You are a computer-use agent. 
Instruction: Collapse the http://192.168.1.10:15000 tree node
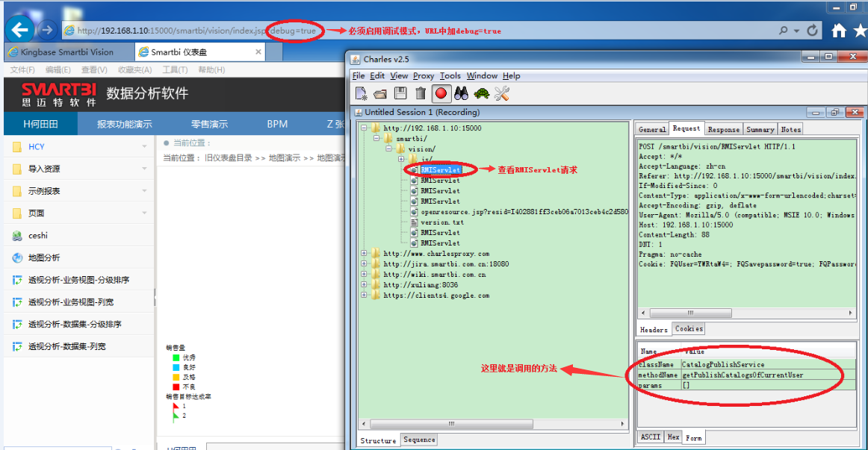click(x=365, y=128)
